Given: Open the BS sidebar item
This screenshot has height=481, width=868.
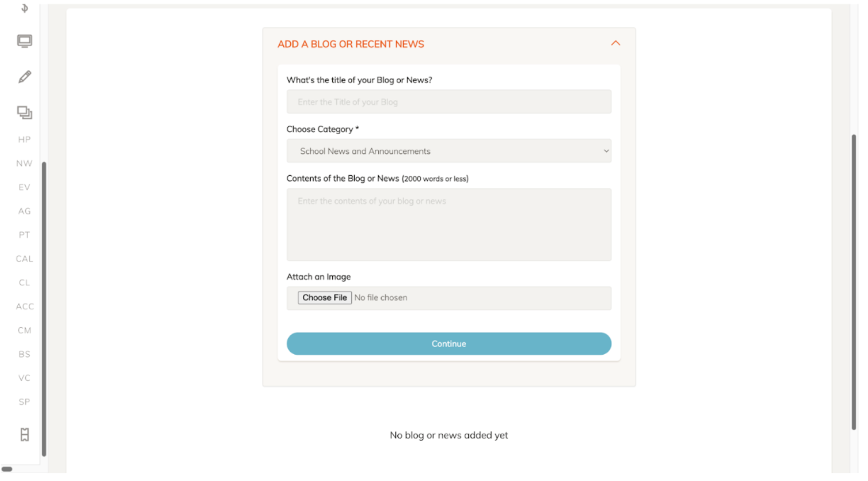Looking at the screenshot, I should pyautogui.click(x=24, y=355).
